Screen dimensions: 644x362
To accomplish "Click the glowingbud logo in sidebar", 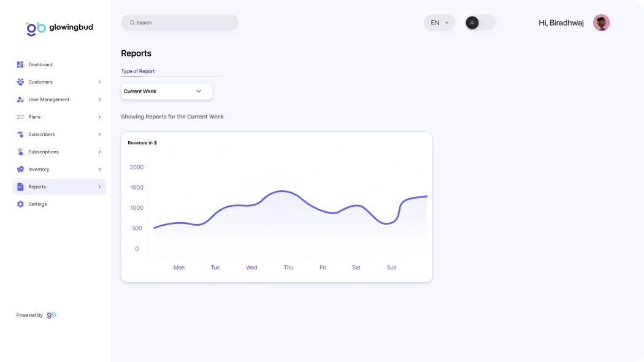I will [x=59, y=28].
